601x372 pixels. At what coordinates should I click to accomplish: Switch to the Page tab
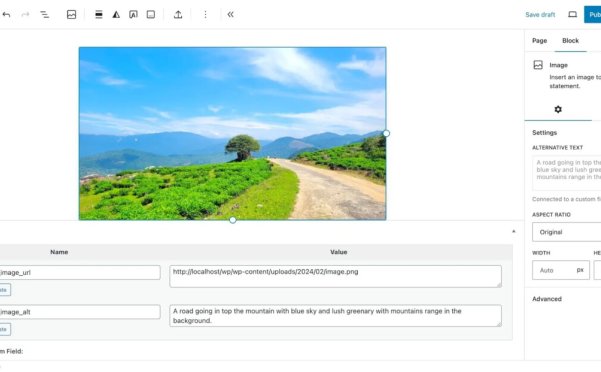point(539,41)
